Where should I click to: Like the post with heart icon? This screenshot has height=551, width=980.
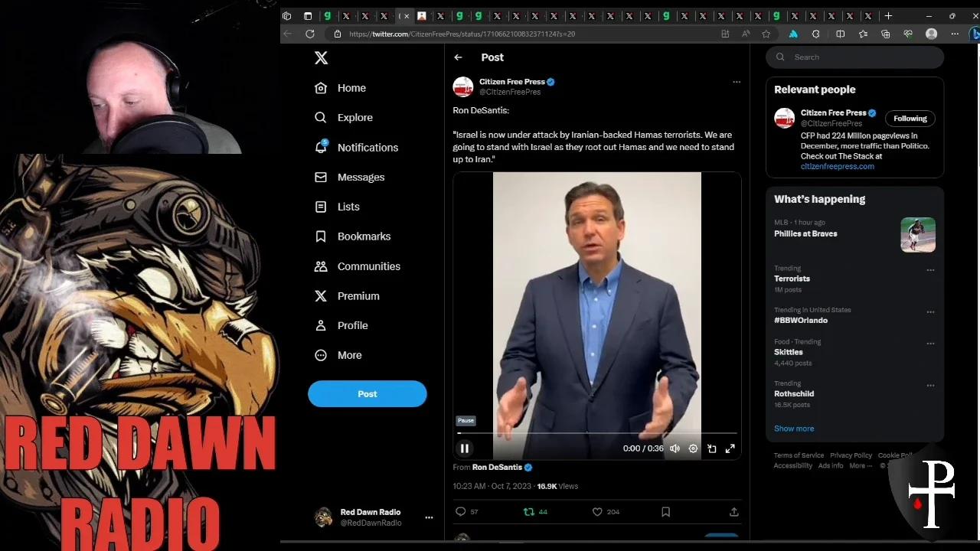[597, 512]
